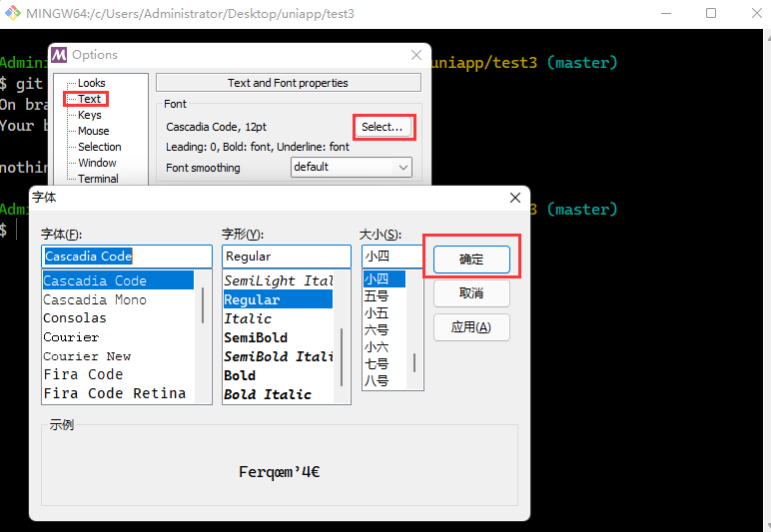Open Keys options category
Image resolution: width=771 pixels, height=532 pixels.
(90, 115)
